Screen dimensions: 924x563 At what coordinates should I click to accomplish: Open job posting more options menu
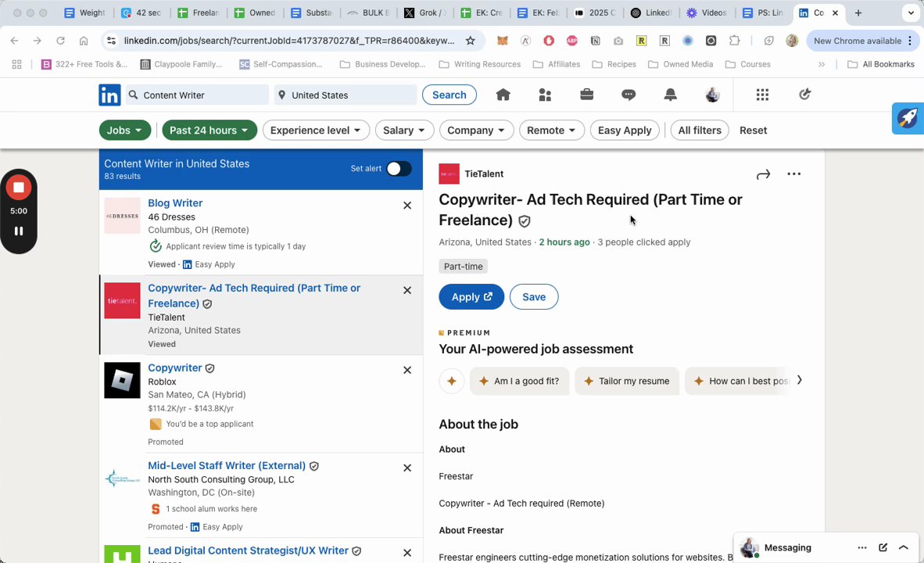[793, 174]
